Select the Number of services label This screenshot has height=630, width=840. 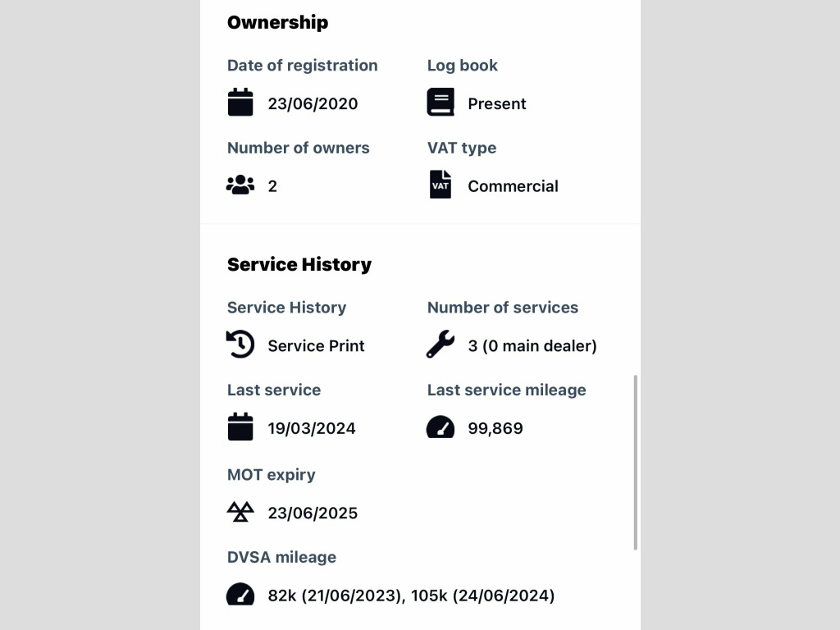coord(503,308)
